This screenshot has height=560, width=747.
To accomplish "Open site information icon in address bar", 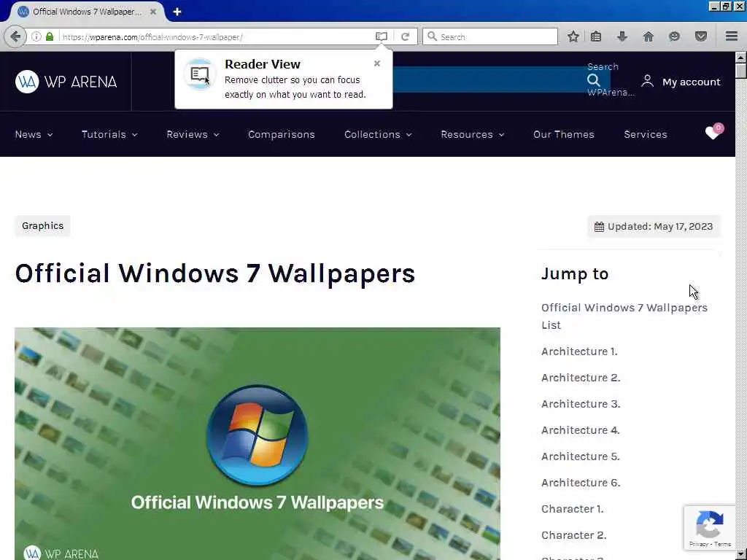I will coord(36,36).
